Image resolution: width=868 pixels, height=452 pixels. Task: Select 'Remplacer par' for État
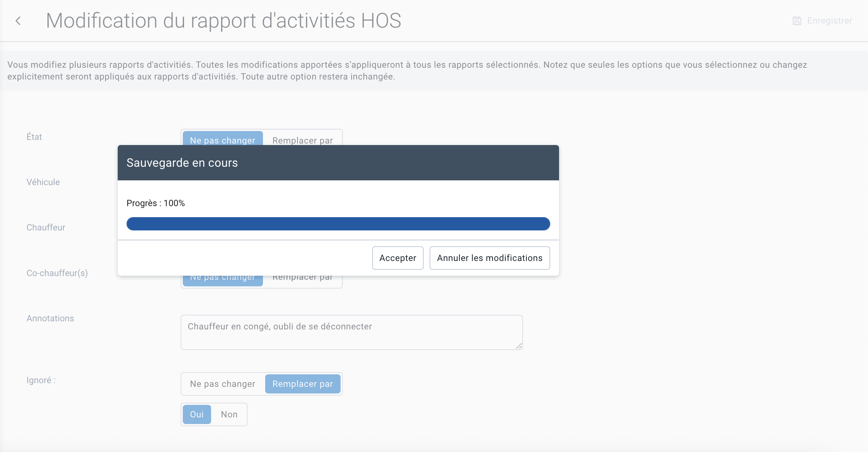(x=303, y=138)
